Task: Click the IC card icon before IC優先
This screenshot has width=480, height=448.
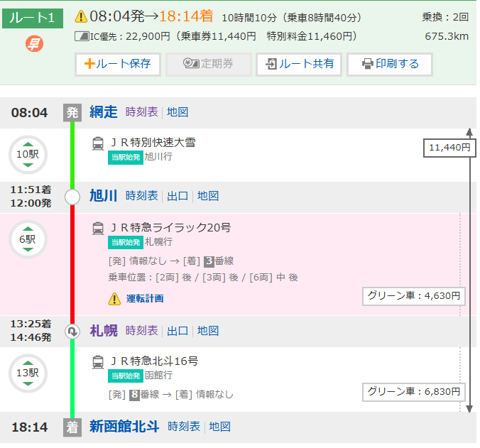Action: click(x=82, y=36)
